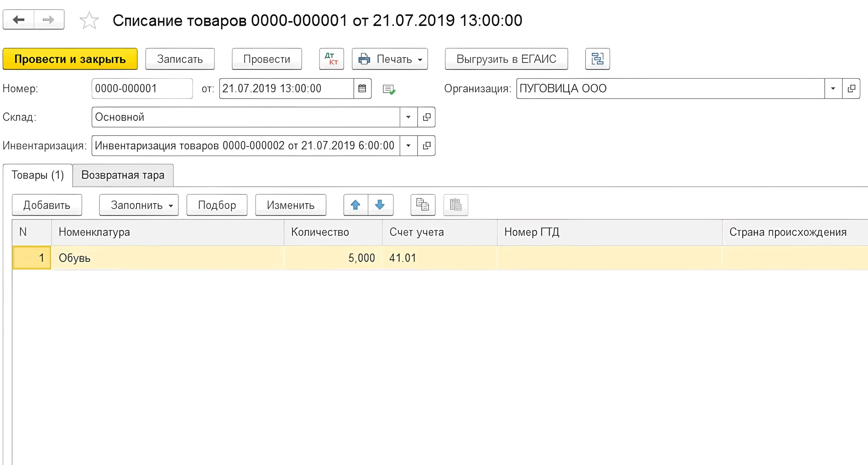
Task: Click the Записать button
Action: click(180, 59)
